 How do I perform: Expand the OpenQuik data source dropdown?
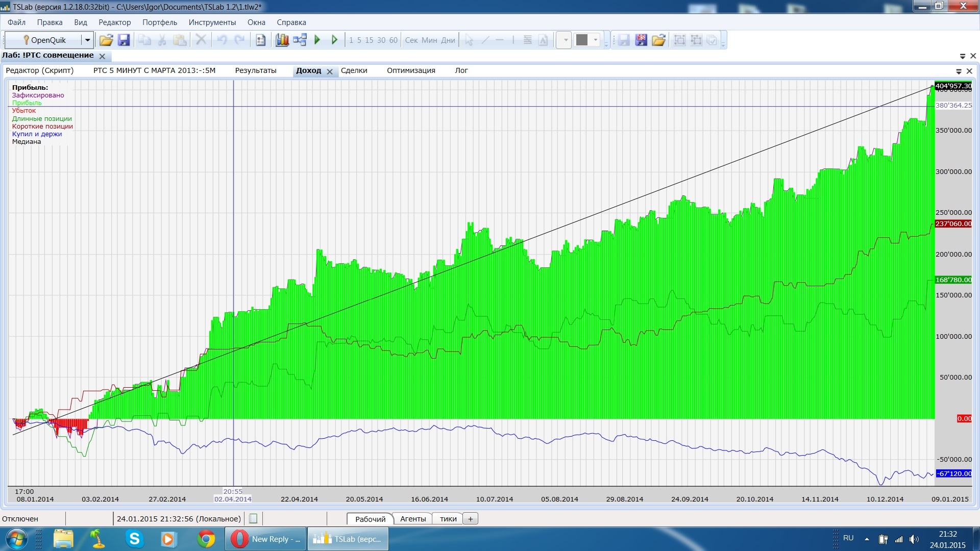coord(87,40)
